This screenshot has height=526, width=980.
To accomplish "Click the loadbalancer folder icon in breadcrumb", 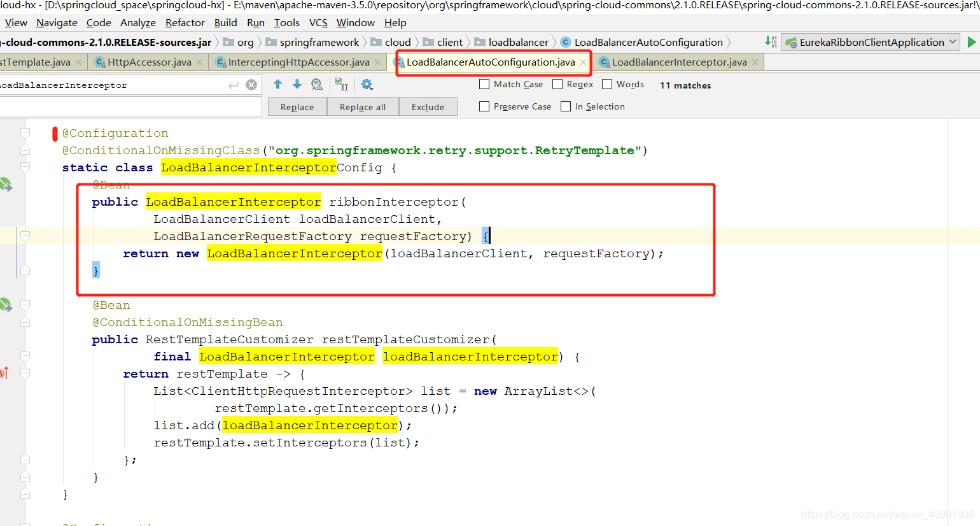I will point(480,42).
